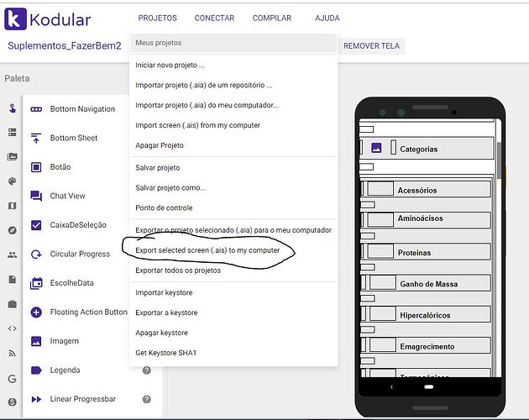Open the CONECTAR menu
529x420 pixels.
point(215,18)
